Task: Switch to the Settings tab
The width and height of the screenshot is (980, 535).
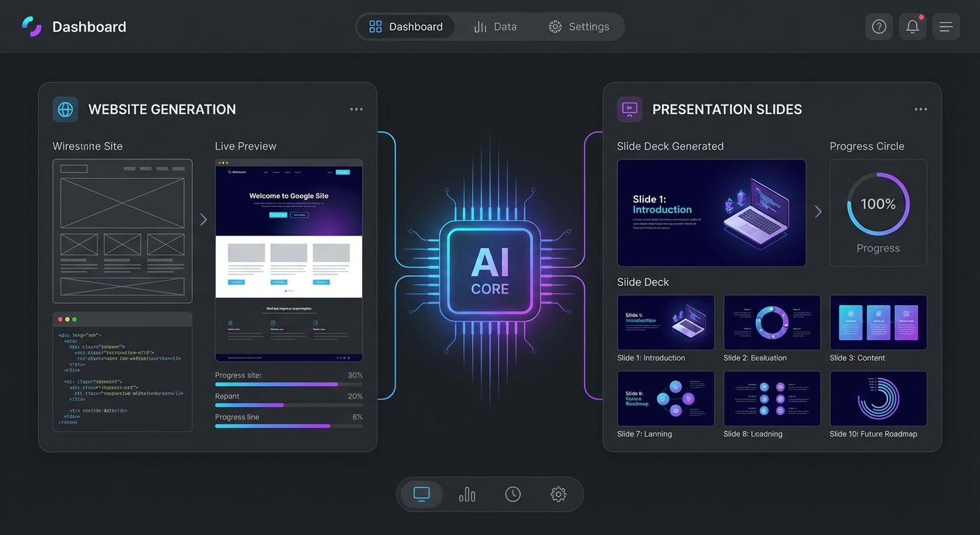Action: 580,26
